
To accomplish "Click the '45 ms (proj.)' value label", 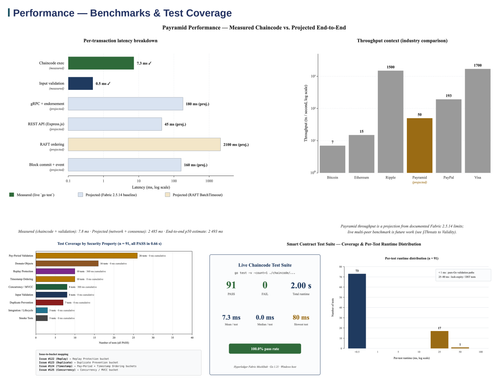I will (175, 124).
